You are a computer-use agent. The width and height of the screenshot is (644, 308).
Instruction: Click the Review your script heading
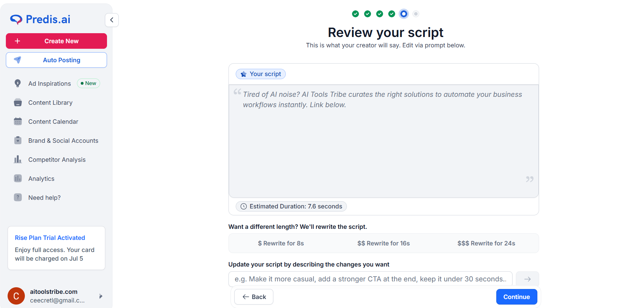pyautogui.click(x=386, y=32)
